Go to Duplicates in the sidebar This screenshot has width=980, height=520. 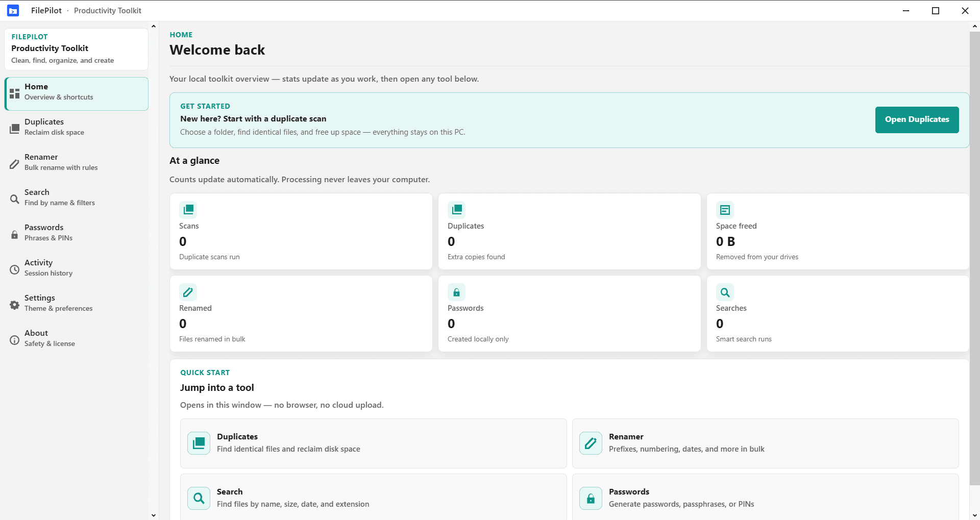77,129
